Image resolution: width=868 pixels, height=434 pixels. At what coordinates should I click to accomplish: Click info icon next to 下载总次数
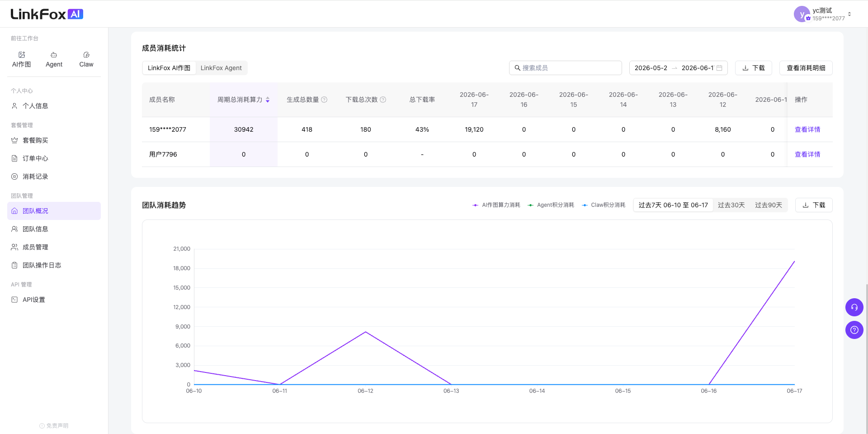point(383,100)
